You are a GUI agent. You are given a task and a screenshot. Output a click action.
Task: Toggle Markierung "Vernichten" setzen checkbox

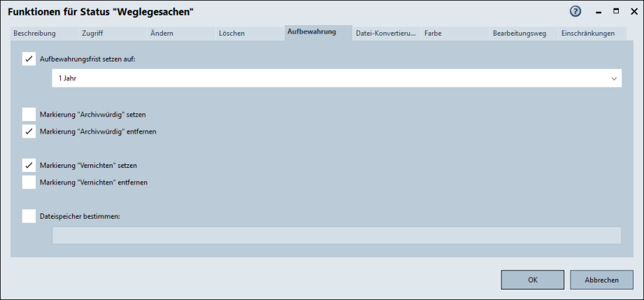[x=29, y=165]
